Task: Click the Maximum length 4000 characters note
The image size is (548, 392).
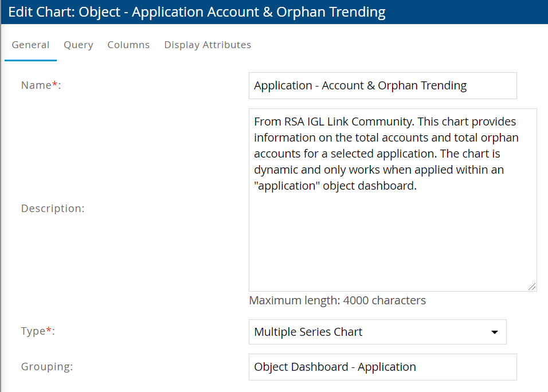Action: [337, 300]
